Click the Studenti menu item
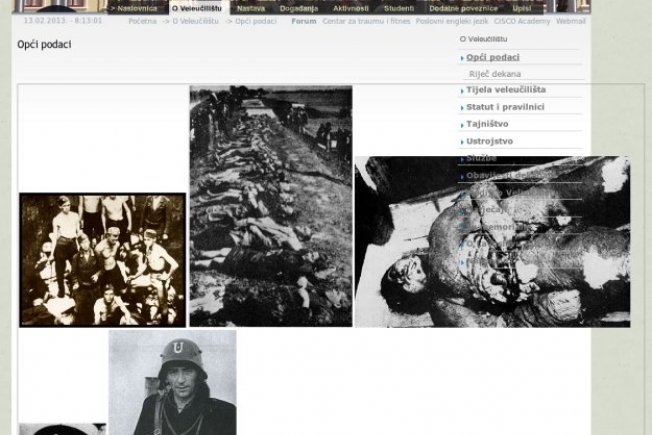Image resolution: width=652 pixels, height=435 pixels. 399,8
